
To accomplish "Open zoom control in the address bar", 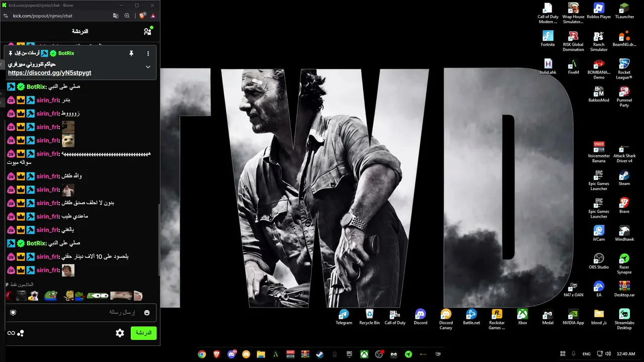I will point(127,16).
